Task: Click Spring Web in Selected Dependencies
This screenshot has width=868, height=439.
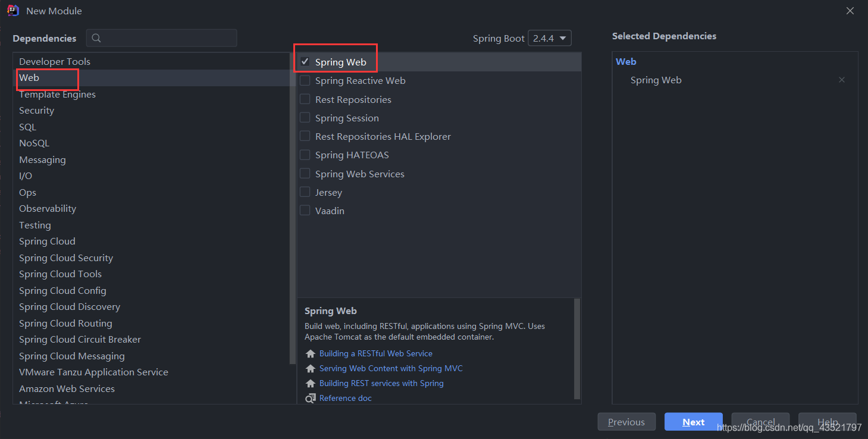Action: [x=656, y=80]
